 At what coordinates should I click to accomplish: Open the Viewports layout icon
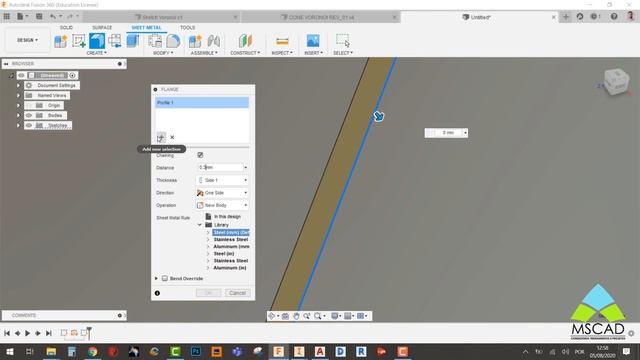pos(361,316)
